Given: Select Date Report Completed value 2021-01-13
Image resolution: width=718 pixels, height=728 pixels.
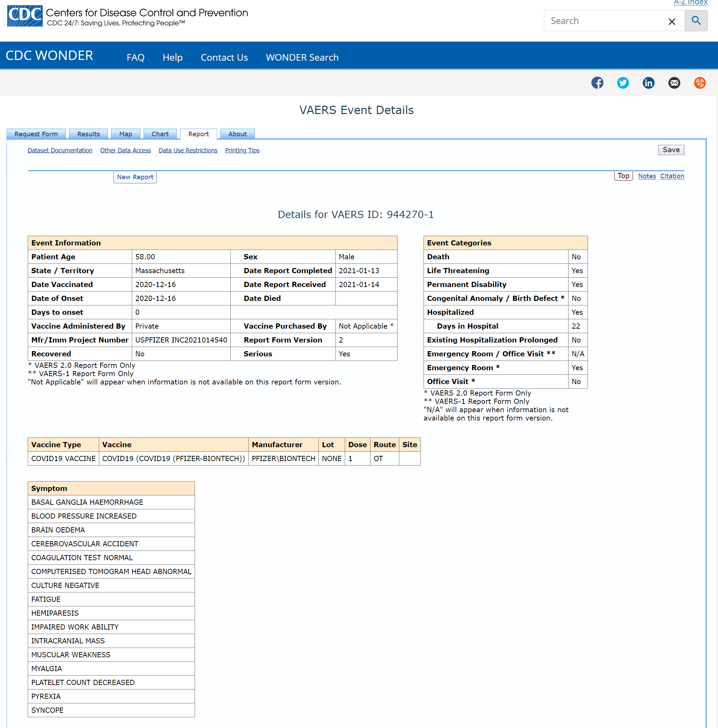Looking at the screenshot, I should tap(359, 270).
